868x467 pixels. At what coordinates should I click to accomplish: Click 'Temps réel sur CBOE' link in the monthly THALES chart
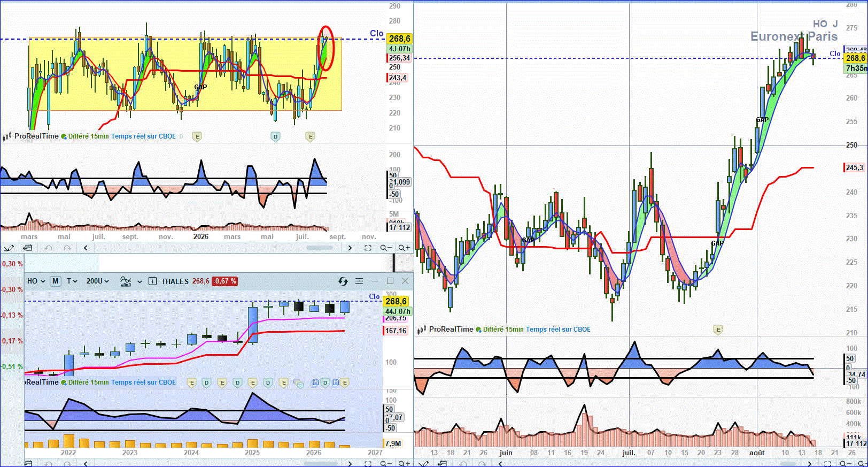(143, 382)
